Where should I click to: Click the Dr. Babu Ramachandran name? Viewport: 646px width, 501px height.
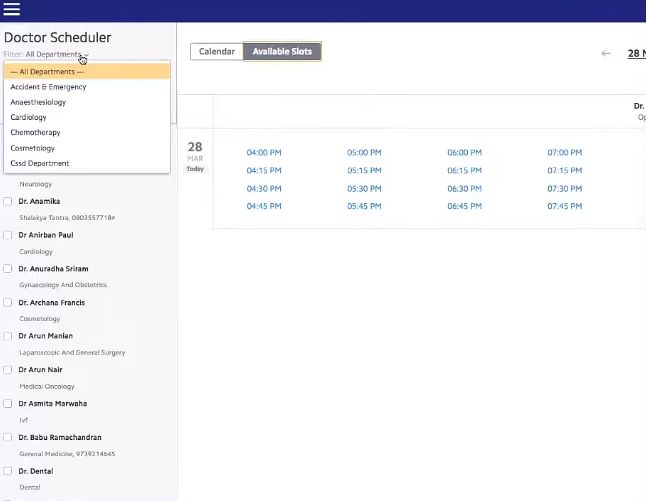point(60,437)
